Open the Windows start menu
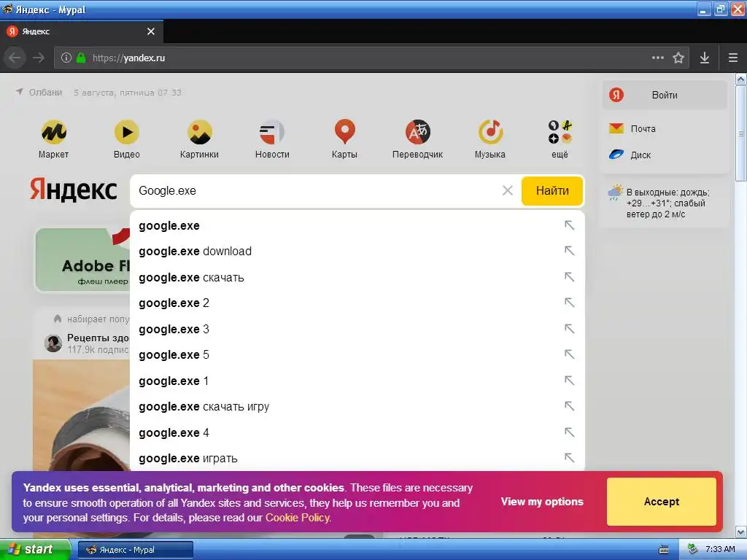This screenshot has height=560, width=747. [34, 550]
